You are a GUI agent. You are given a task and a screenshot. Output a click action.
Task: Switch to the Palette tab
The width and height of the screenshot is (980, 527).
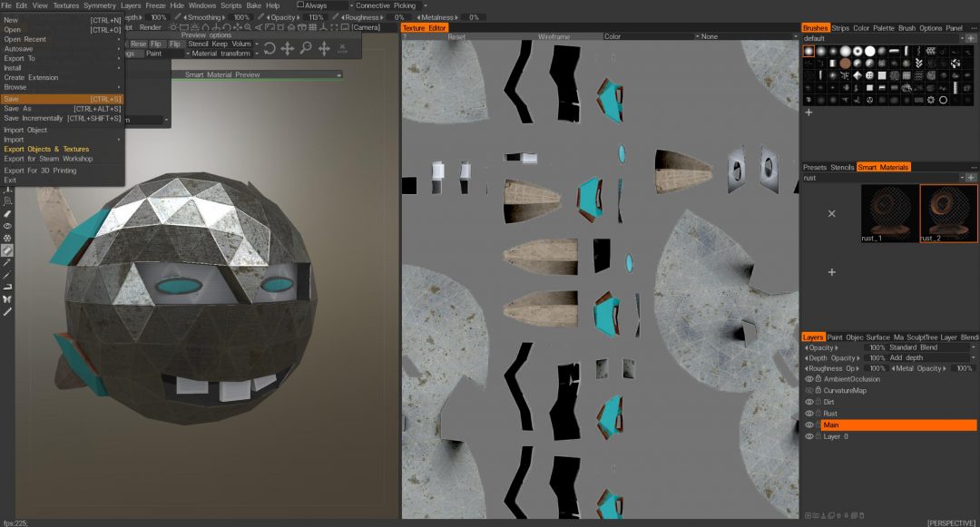coord(884,28)
